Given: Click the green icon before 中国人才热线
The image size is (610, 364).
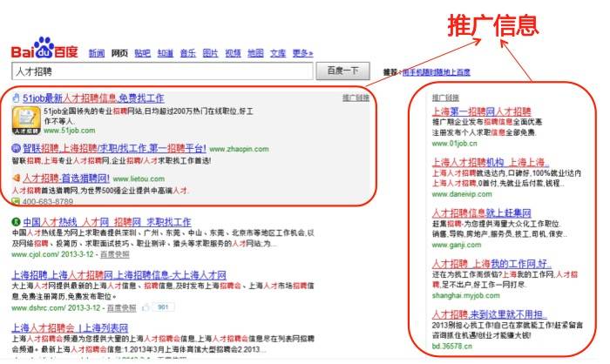Looking at the screenshot, I should (x=16, y=222).
